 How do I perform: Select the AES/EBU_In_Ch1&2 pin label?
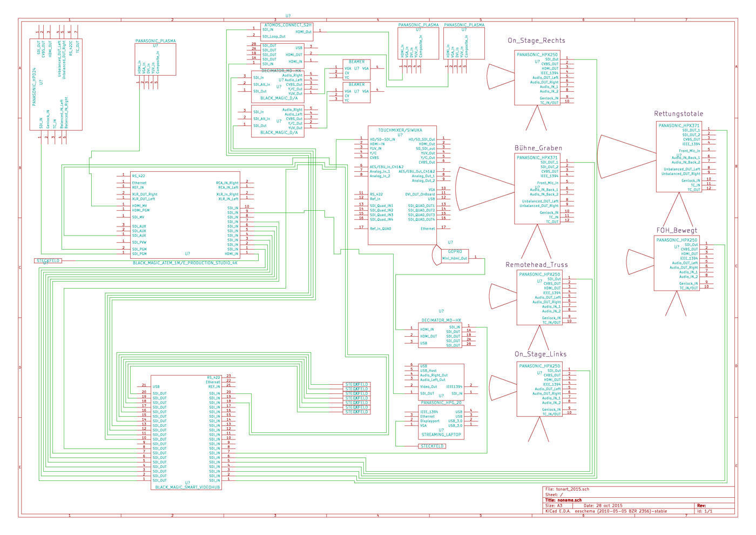[x=387, y=167]
